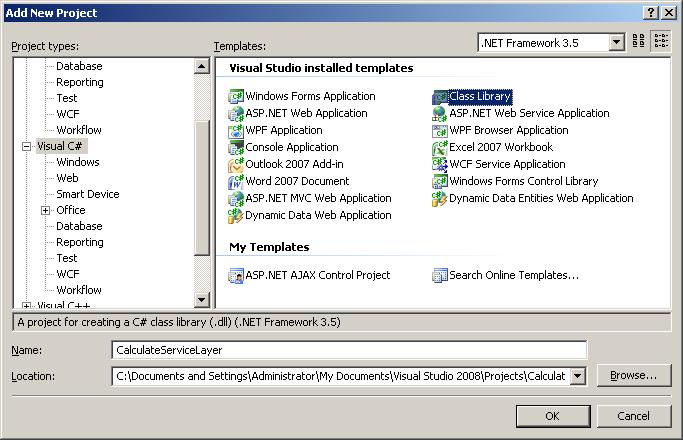Select WCF Service Application template text
The height and width of the screenshot is (440, 683).
pos(507,164)
